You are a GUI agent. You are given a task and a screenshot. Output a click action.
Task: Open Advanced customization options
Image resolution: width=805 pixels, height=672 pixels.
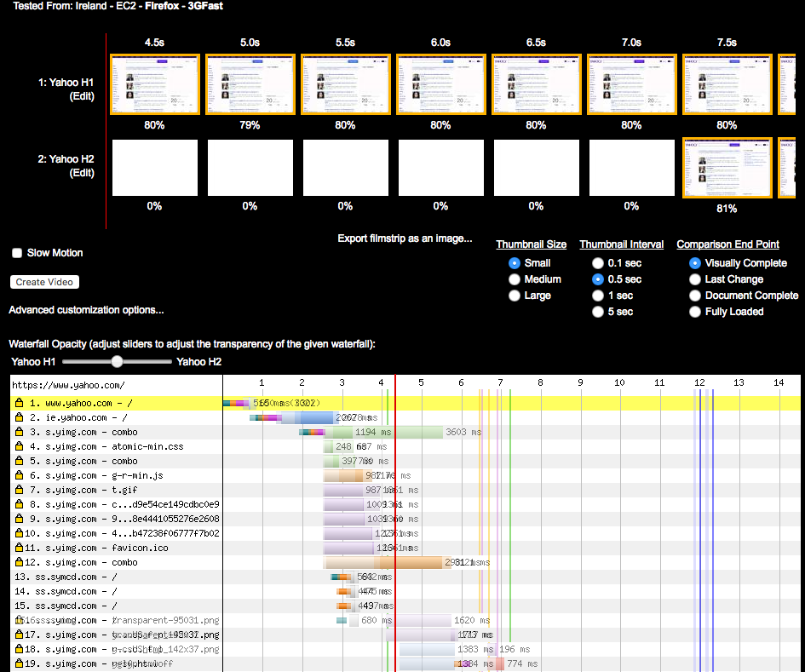pyautogui.click(x=86, y=310)
